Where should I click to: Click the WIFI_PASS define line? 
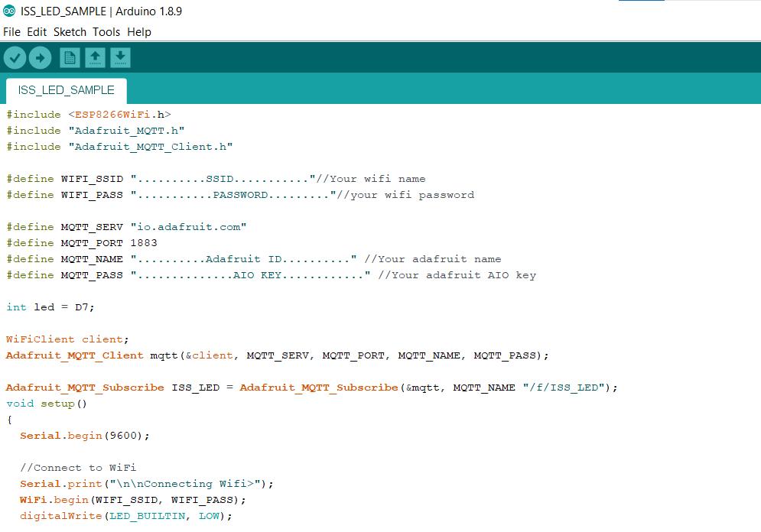pos(240,194)
